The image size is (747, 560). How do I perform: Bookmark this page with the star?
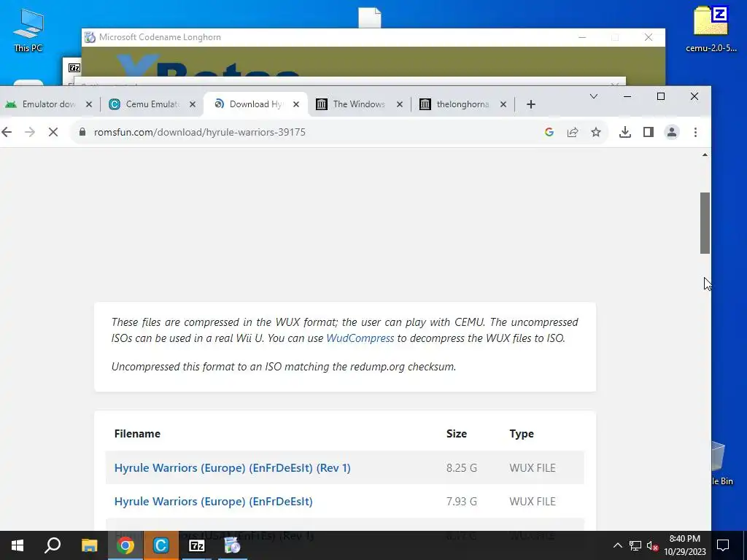point(596,132)
